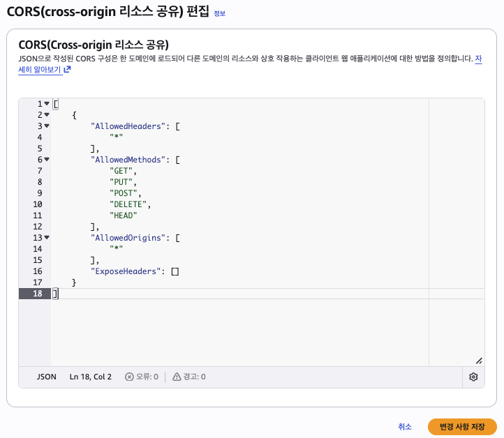Open the editor settings gear icon

point(473,377)
